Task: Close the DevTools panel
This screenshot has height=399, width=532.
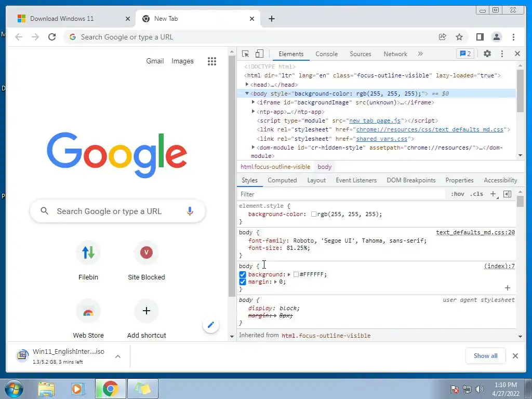Action: click(x=517, y=54)
